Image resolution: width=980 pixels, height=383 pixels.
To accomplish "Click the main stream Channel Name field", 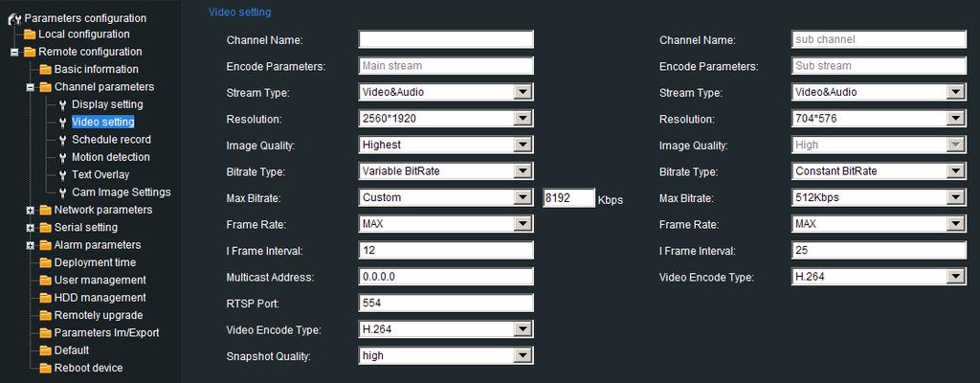I will [x=446, y=39].
